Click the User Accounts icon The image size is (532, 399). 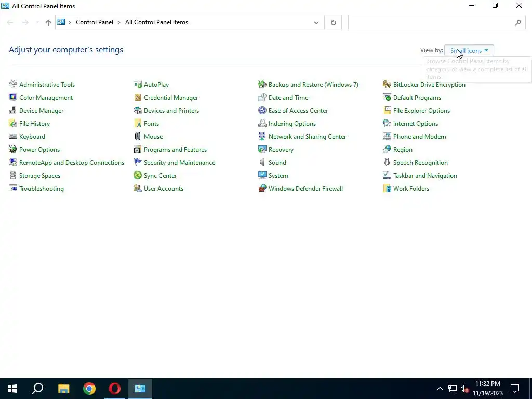pyautogui.click(x=137, y=188)
